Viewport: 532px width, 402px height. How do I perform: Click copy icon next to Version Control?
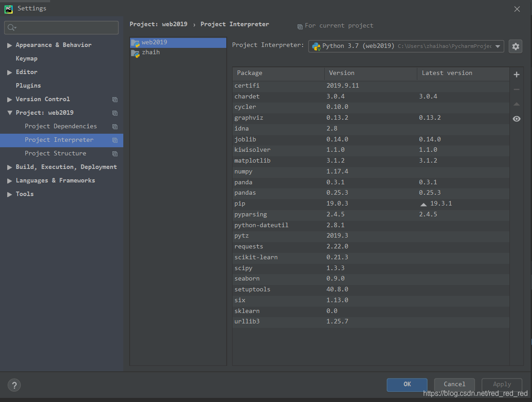pyautogui.click(x=115, y=99)
